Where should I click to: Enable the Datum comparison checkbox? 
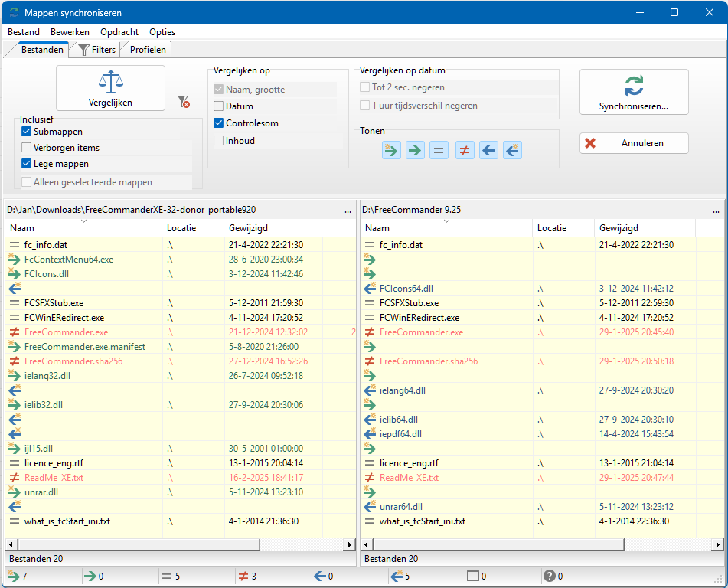(219, 106)
